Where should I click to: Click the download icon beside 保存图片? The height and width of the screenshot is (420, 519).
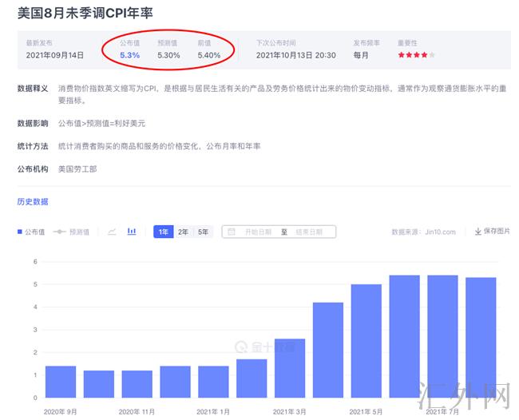[x=478, y=232]
